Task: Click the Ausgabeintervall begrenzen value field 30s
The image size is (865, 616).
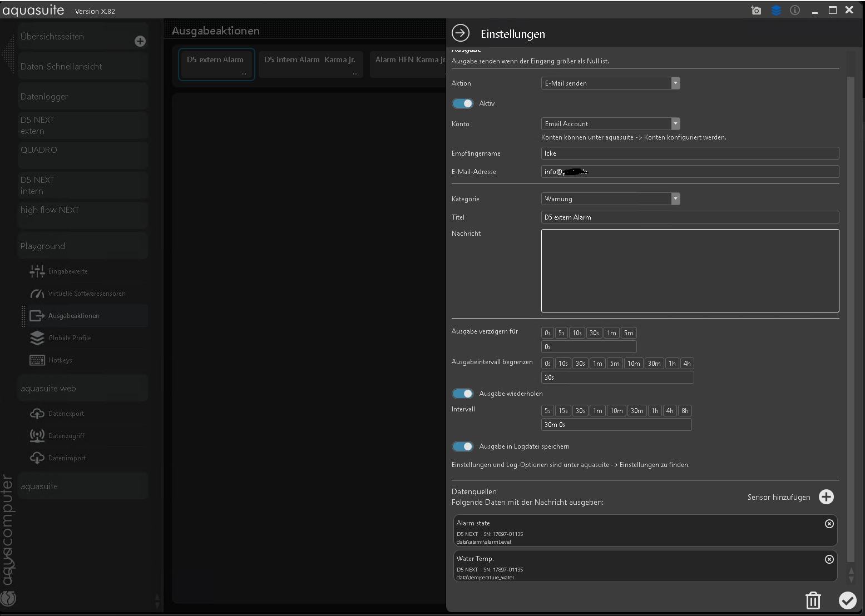Action: [x=617, y=377]
